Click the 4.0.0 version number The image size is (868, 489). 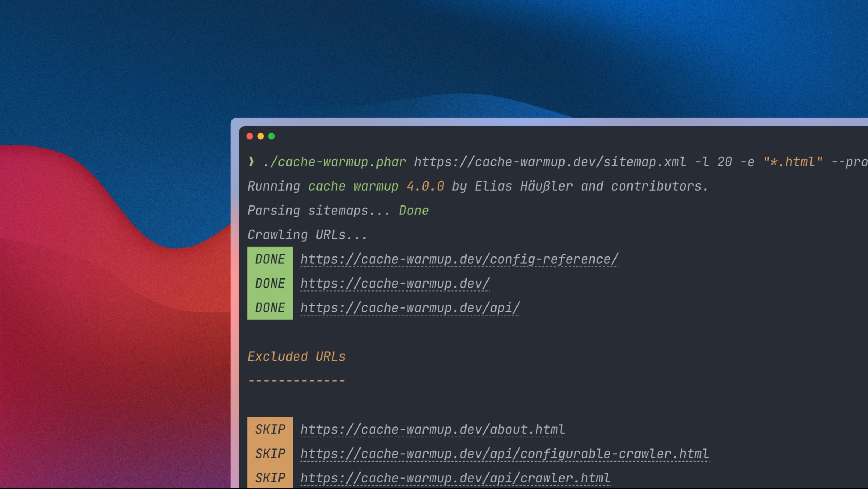point(425,186)
